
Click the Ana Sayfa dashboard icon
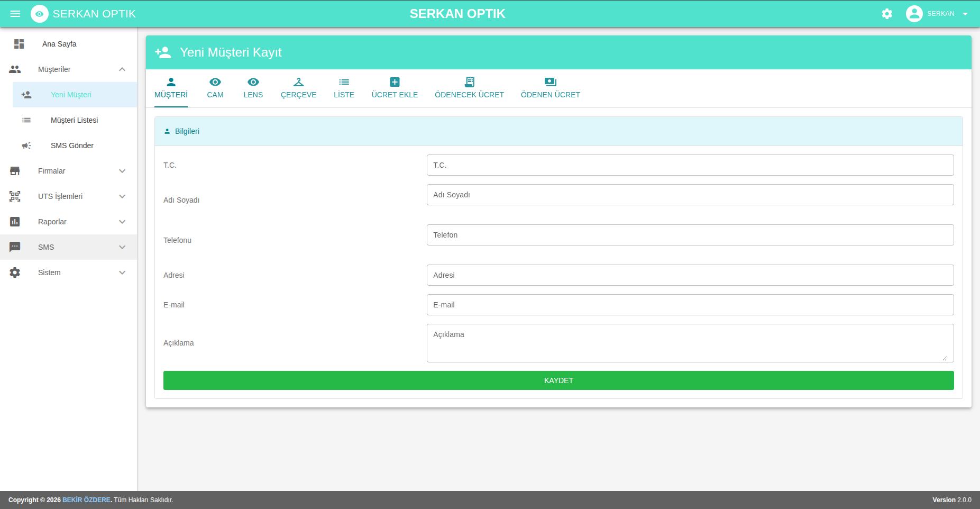pos(19,44)
